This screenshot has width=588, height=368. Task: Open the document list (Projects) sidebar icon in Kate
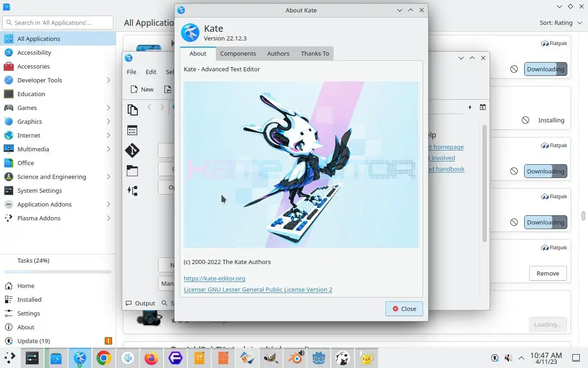(132, 131)
